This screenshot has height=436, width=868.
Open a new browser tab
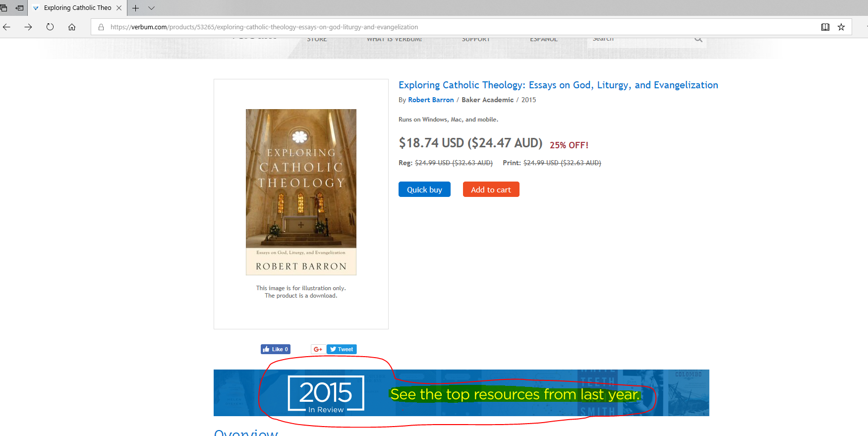(135, 8)
